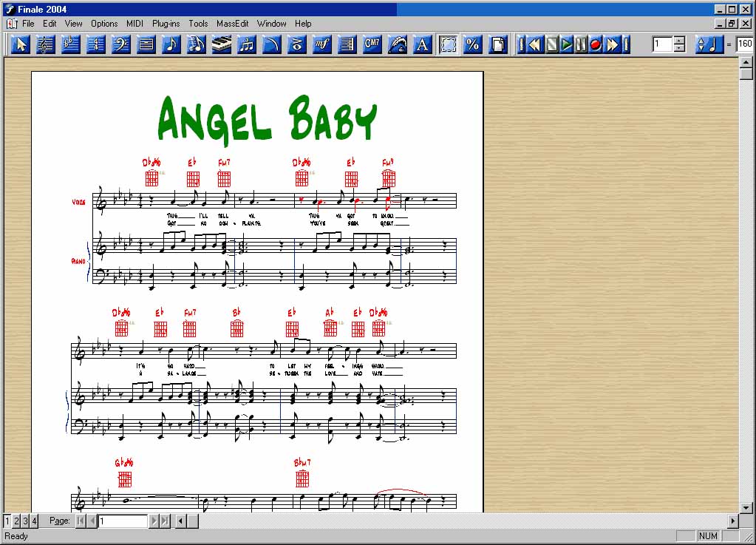Click the Angel Baby title text
The width and height of the screenshot is (756, 545).
tap(267, 120)
